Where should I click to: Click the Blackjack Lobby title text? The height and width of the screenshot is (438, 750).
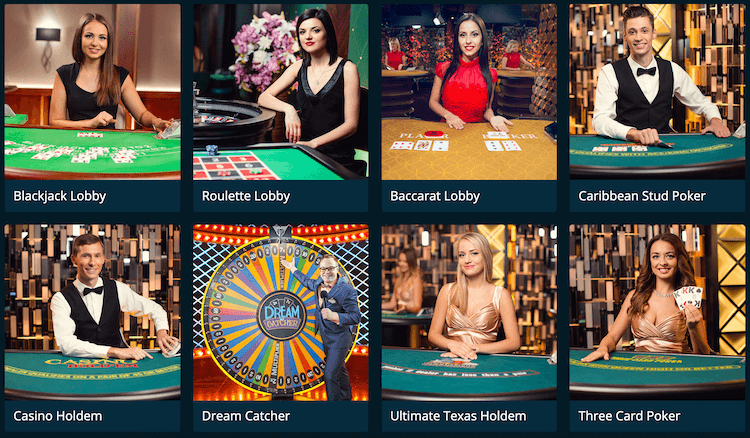[60, 196]
